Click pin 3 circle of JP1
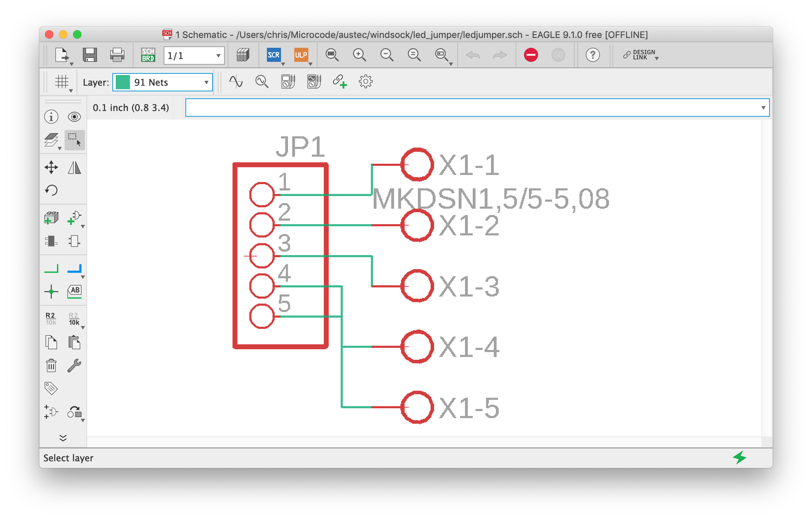This screenshot has width=812, height=520. 262,255
